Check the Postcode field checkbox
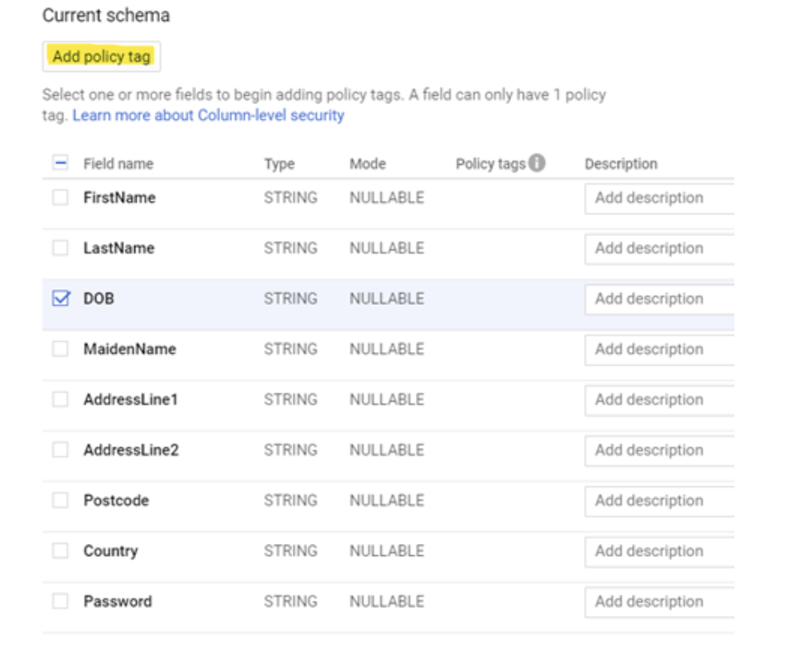 pyautogui.click(x=61, y=500)
